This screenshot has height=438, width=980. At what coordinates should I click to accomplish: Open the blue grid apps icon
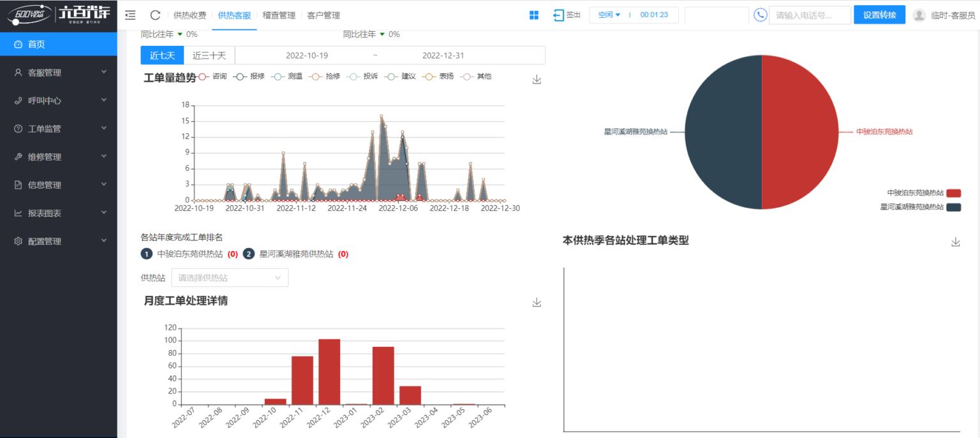point(534,15)
